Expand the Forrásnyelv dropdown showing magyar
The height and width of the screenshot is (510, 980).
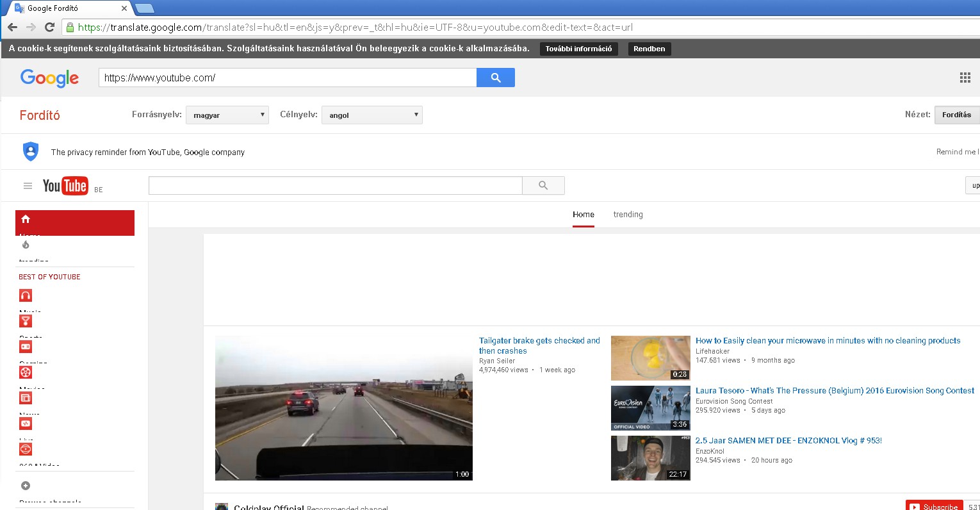[227, 115]
